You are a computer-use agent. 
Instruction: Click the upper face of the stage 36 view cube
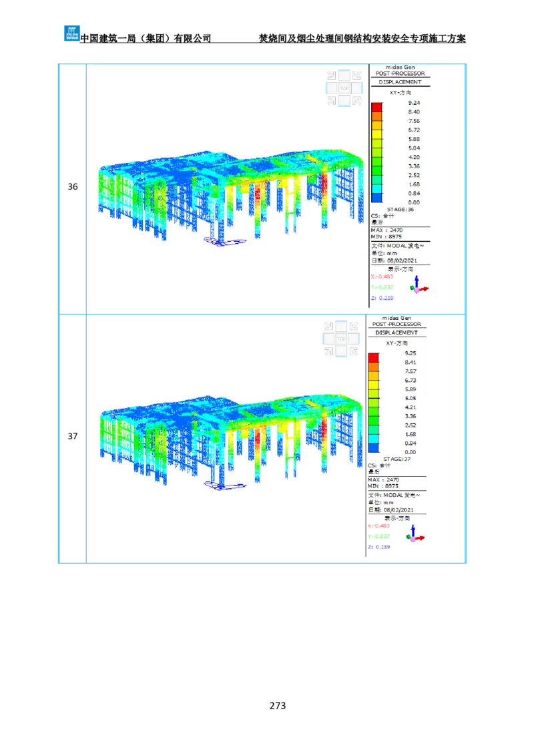tap(344, 75)
